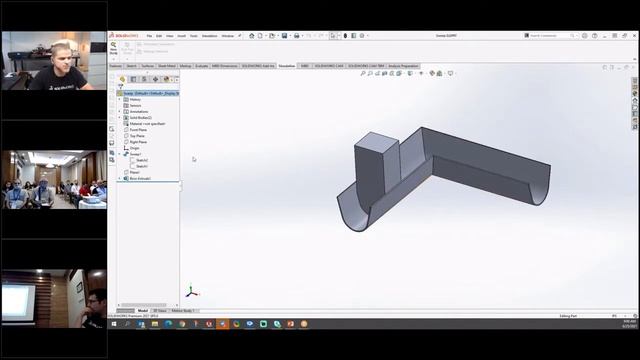Open the DimXpertManager crosshair tab icon
The image size is (640, 360).
tap(155, 79)
